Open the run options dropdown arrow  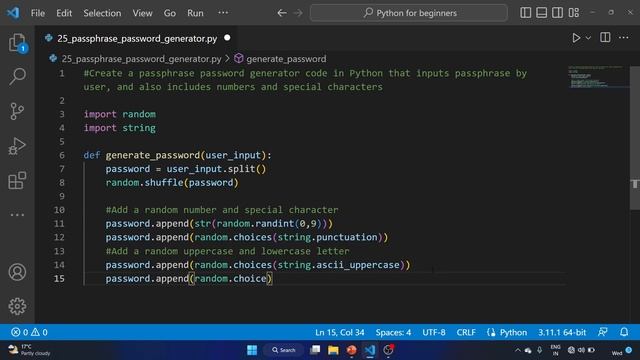pyautogui.click(x=588, y=38)
